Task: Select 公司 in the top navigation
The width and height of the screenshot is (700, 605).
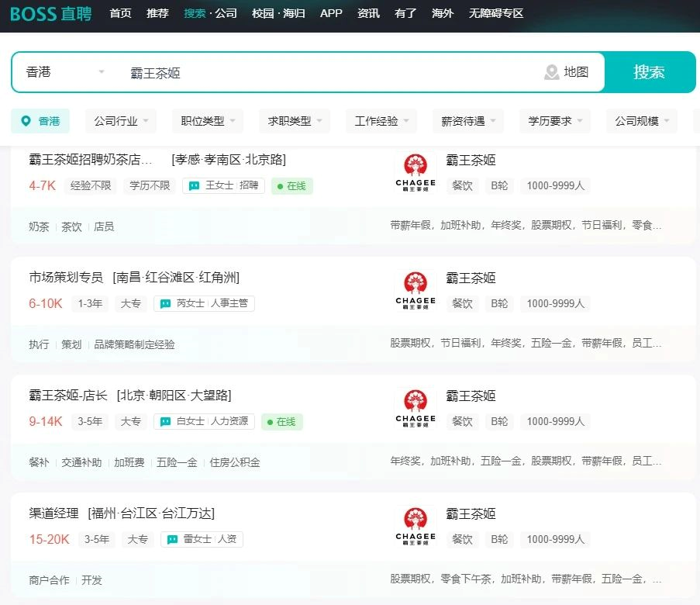Action: tap(226, 13)
